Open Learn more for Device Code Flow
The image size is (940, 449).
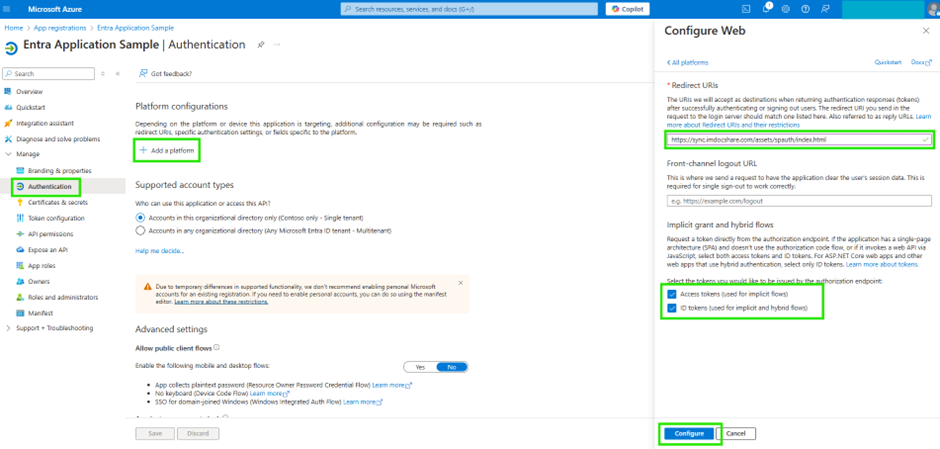click(x=270, y=393)
